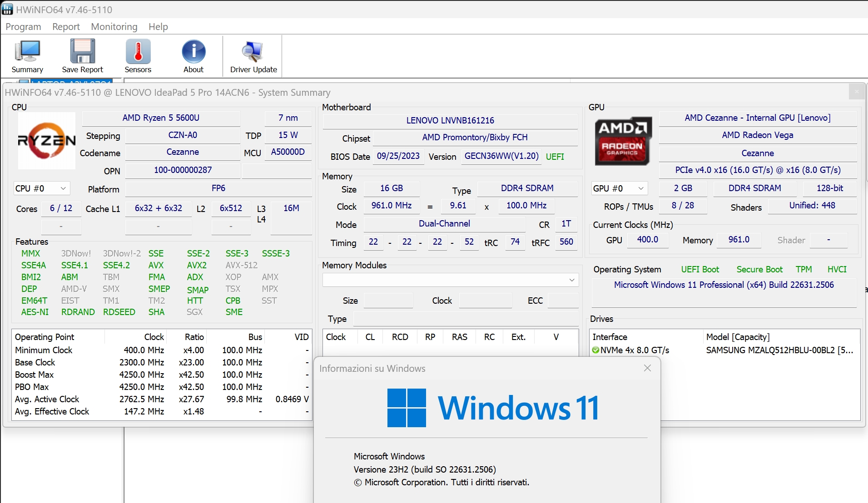This screenshot has height=503, width=868.
Task: Click the "Avg. Active Clock" row label
Action: pos(47,399)
